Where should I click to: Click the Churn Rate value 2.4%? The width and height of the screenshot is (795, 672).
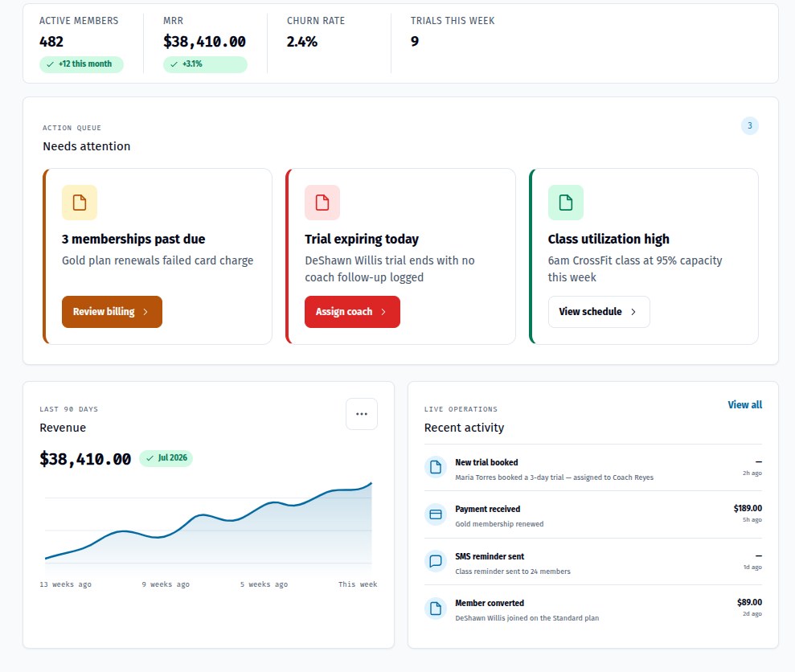pyautogui.click(x=301, y=42)
